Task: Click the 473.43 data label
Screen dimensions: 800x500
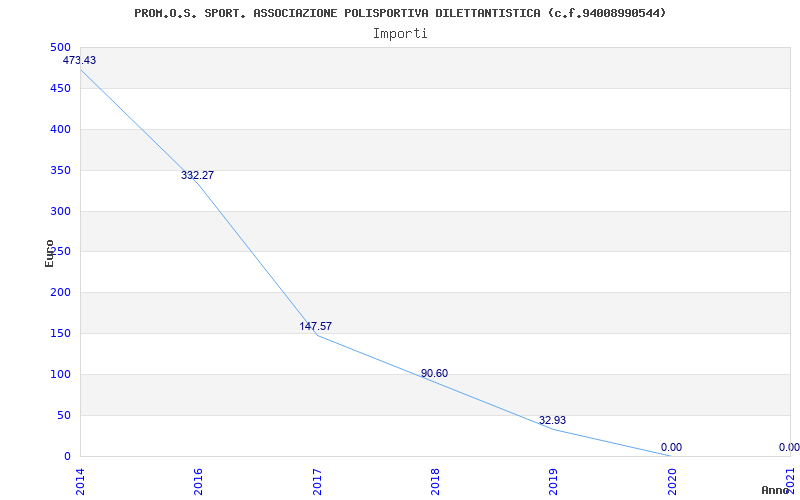Action: (x=79, y=60)
